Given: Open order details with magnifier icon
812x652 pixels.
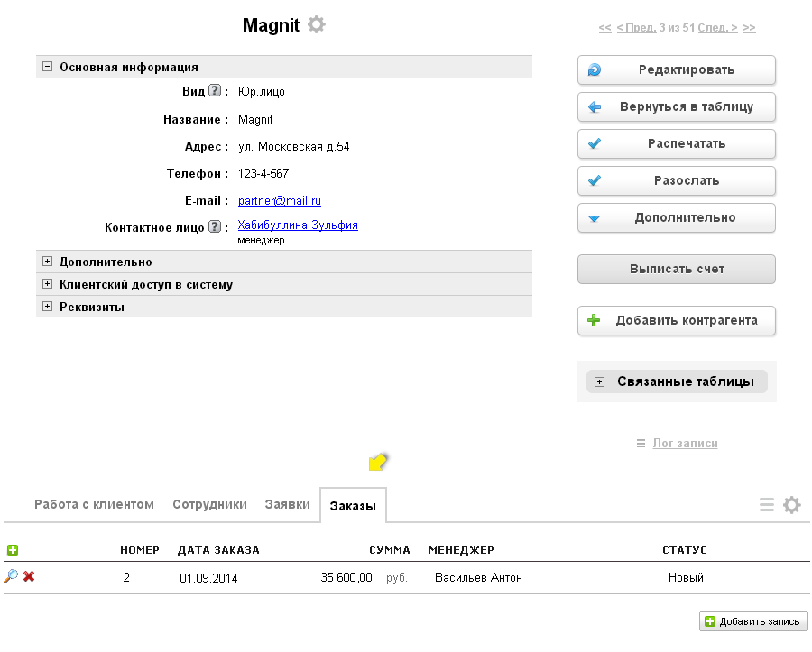Looking at the screenshot, I should click(11, 577).
